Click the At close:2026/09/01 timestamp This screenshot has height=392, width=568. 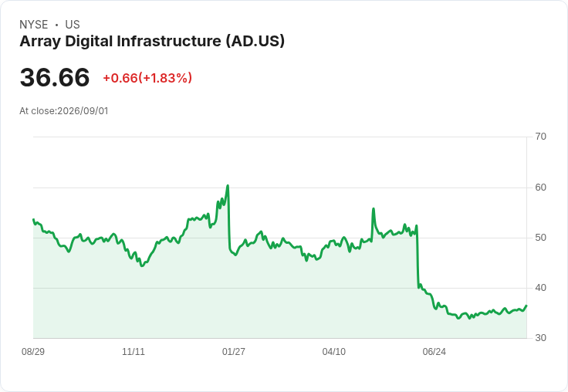pyautogui.click(x=64, y=111)
